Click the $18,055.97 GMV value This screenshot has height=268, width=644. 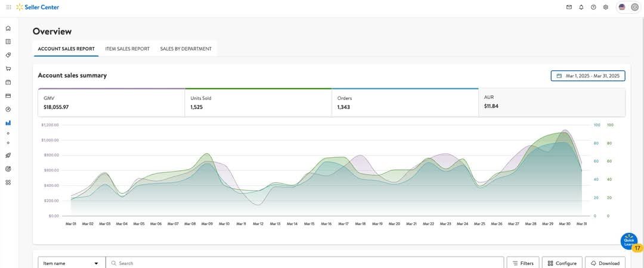56,107
